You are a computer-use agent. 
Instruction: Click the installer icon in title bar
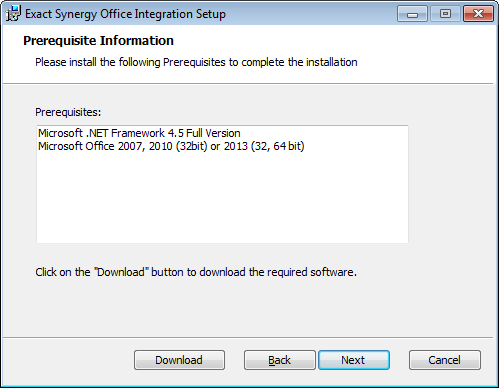(13, 14)
